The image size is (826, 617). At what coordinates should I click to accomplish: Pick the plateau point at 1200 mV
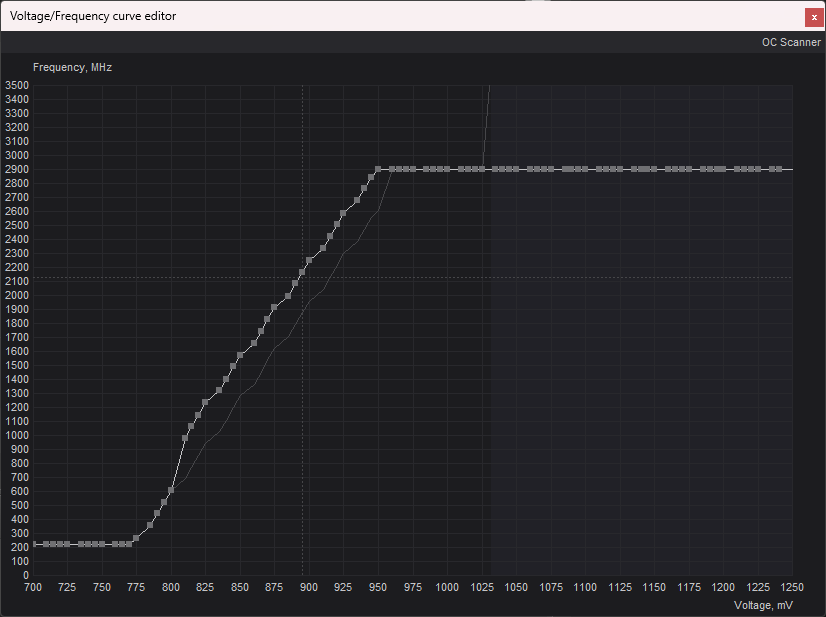[x=723, y=169]
